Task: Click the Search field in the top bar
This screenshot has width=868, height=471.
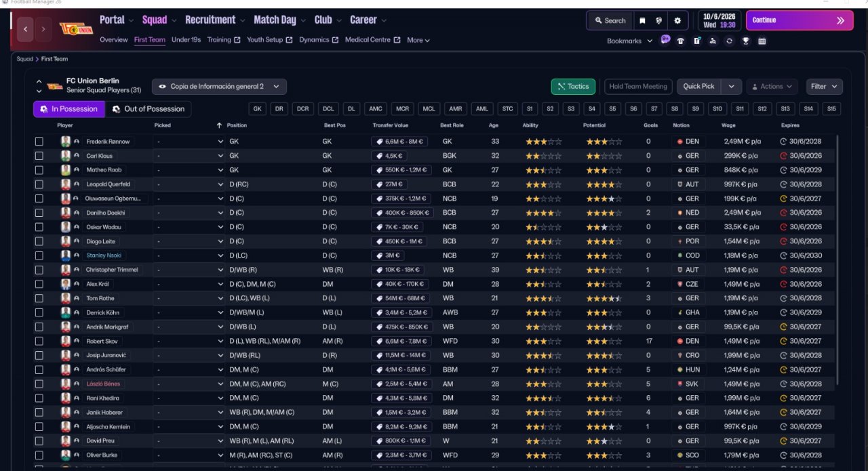Action: tap(610, 20)
